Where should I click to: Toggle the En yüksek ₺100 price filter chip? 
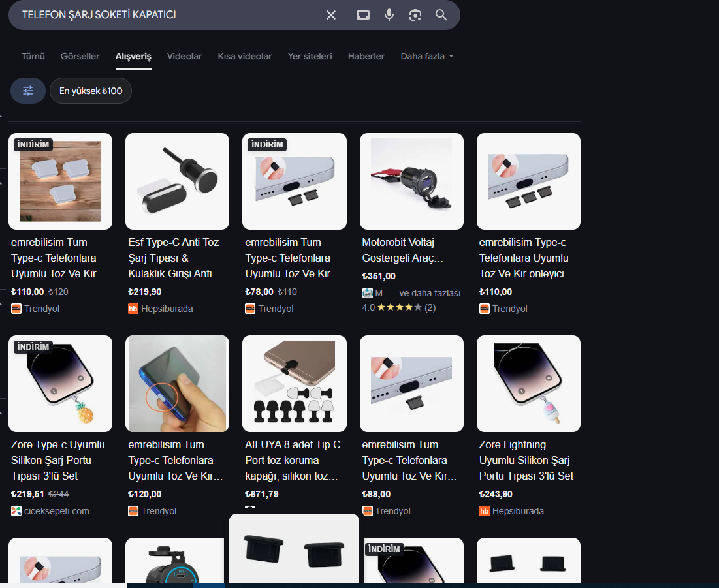[91, 91]
